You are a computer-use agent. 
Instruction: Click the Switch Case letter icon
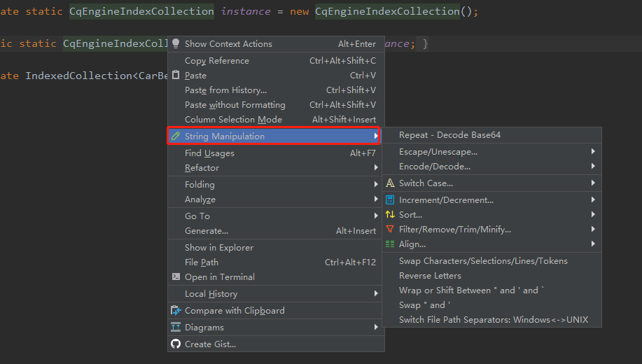(x=390, y=183)
